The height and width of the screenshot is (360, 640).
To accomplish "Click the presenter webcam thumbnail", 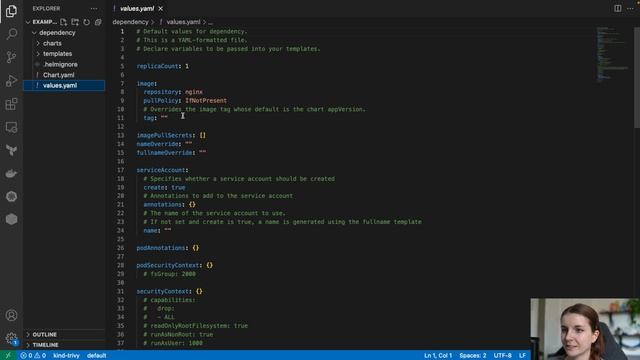I will click(x=585, y=329).
